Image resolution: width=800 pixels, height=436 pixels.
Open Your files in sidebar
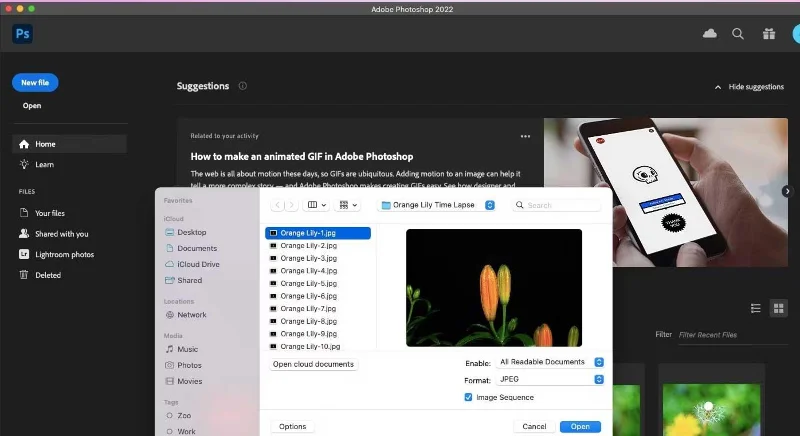[42, 213]
